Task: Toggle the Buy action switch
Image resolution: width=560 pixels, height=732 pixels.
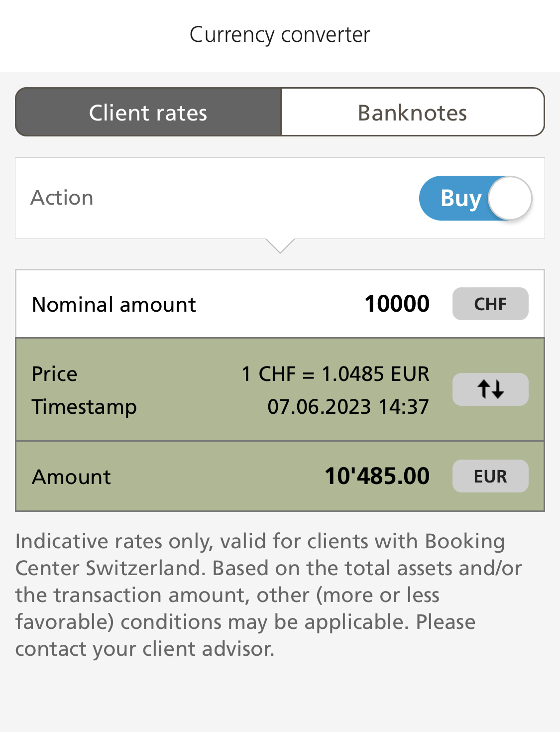Action: point(476,198)
